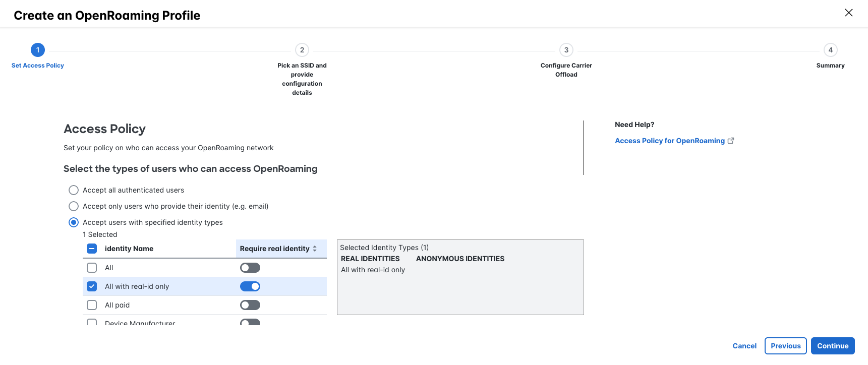Open Access Policy for OpenRoaming help link
Image resolution: width=868 pixels, height=365 pixels.
tap(670, 141)
